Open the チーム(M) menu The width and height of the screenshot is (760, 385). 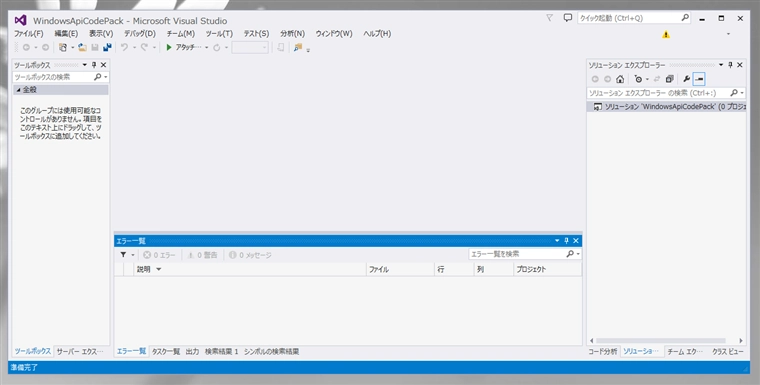click(180, 34)
